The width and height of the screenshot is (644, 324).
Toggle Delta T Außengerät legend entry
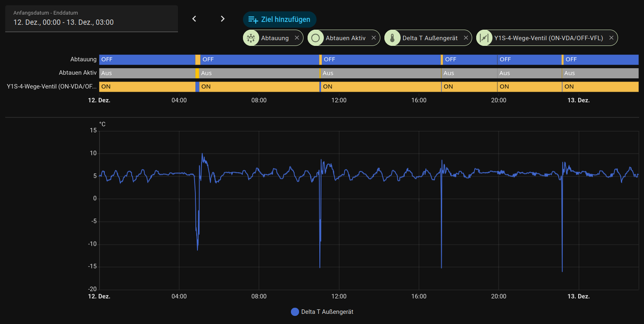click(322, 312)
